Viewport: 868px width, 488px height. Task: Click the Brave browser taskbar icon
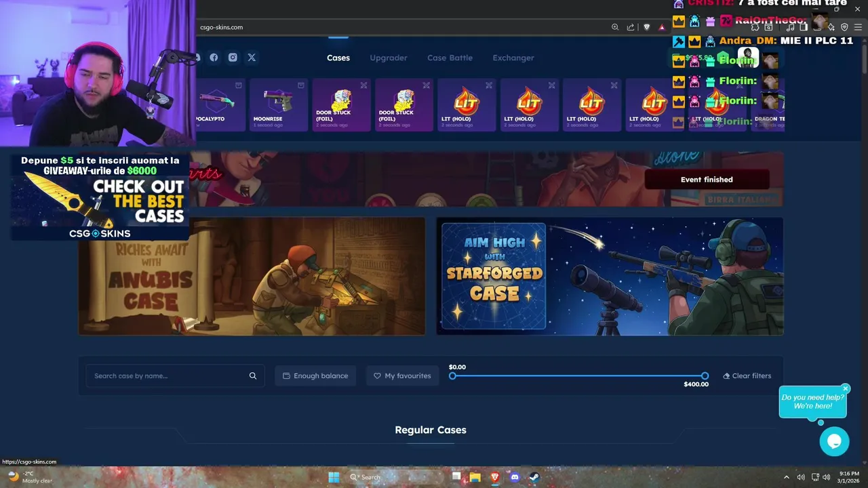click(x=495, y=477)
